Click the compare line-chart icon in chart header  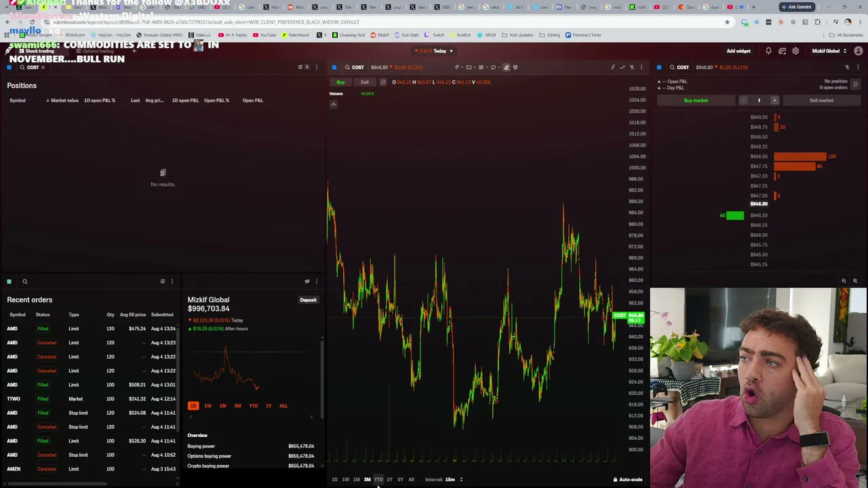click(623, 67)
